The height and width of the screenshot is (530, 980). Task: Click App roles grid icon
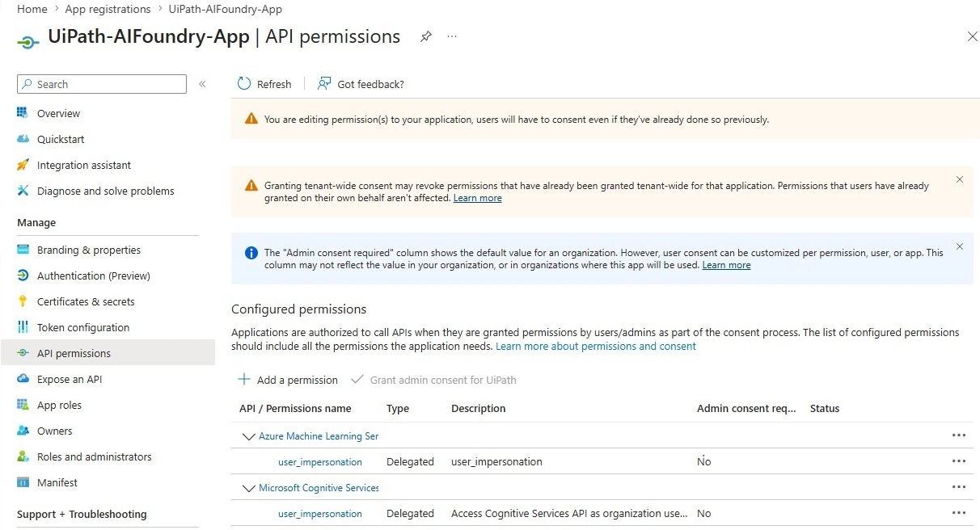tap(23, 405)
